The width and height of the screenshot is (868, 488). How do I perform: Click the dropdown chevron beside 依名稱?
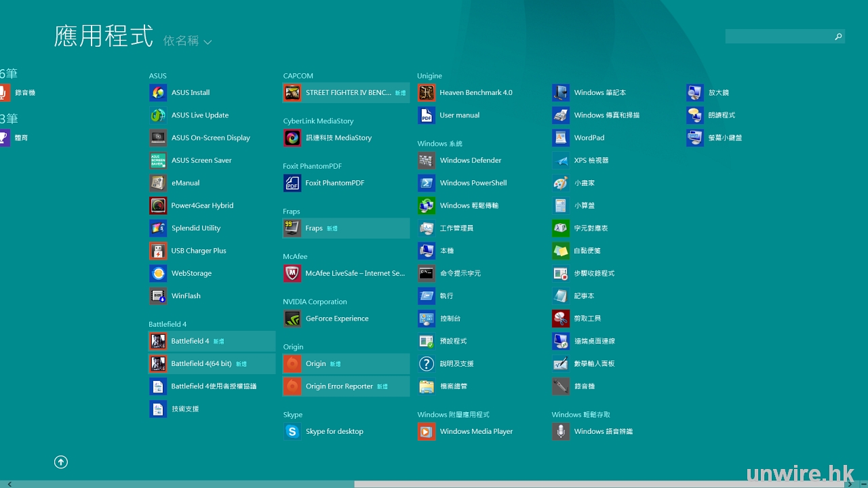click(208, 42)
